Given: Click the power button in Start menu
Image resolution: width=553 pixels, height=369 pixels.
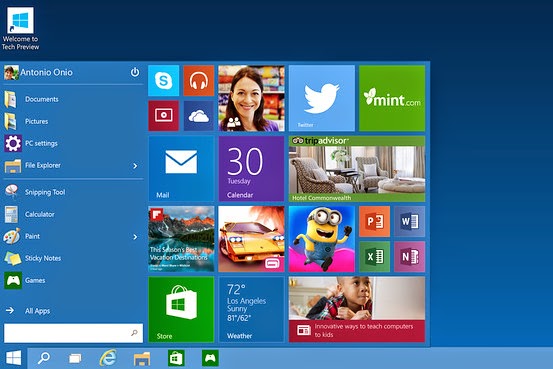Looking at the screenshot, I should click(135, 72).
